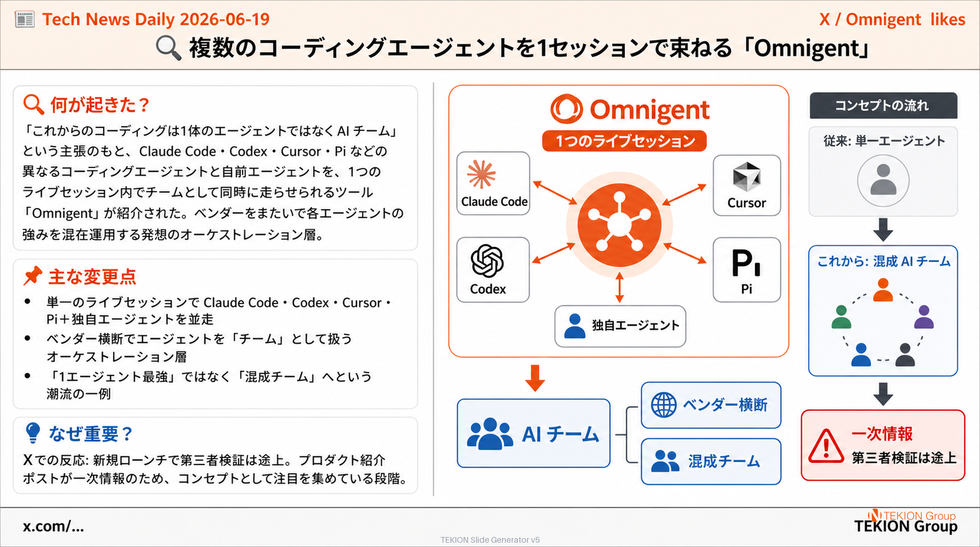
Task: Click the large Pi logo
Action: (x=746, y=262)
